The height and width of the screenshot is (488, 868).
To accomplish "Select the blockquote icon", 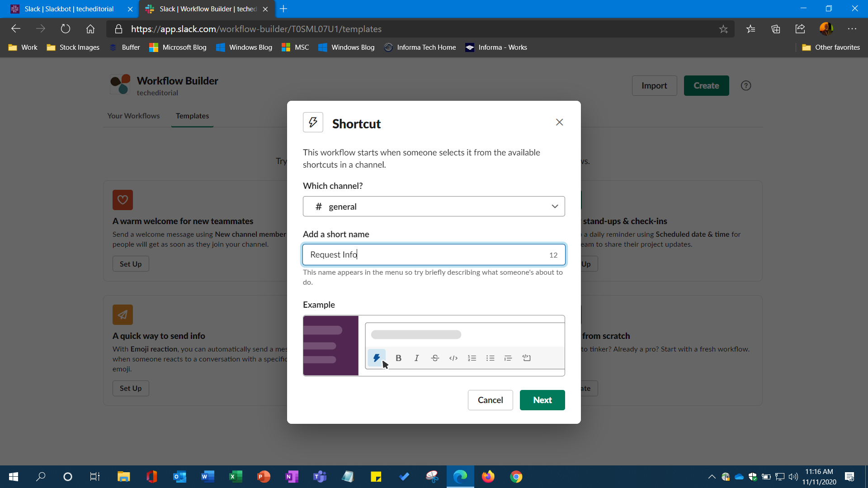I will [x=508, y=358].
